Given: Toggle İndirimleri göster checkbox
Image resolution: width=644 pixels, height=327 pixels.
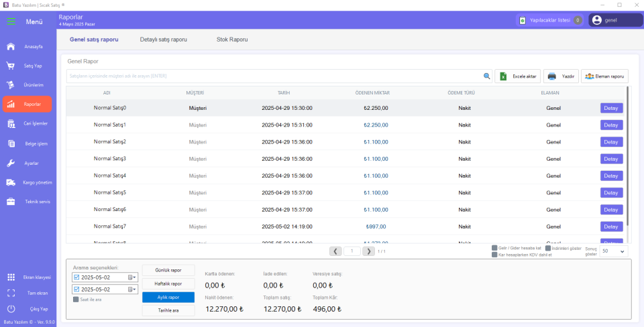Looking at the screenshot, I should (x=548, y=248).
